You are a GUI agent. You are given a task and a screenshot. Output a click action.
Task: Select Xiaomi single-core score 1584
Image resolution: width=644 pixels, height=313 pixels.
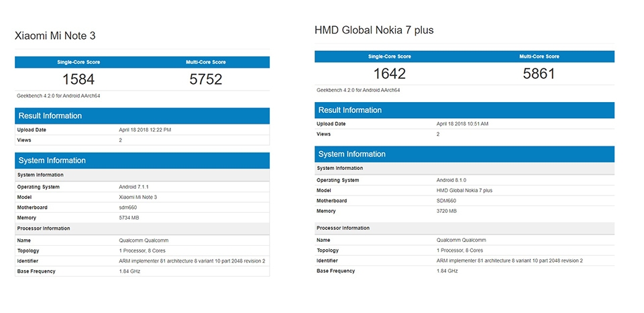click(78, 79)
